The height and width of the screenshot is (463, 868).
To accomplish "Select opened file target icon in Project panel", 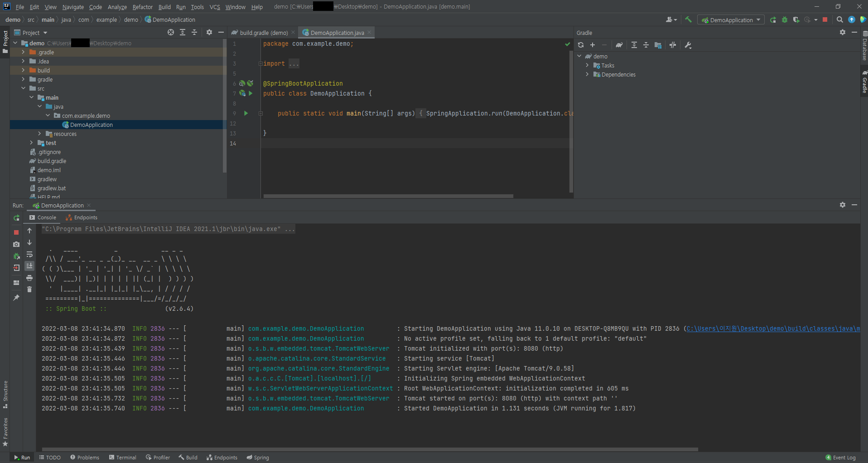I will tap(171, 32).
